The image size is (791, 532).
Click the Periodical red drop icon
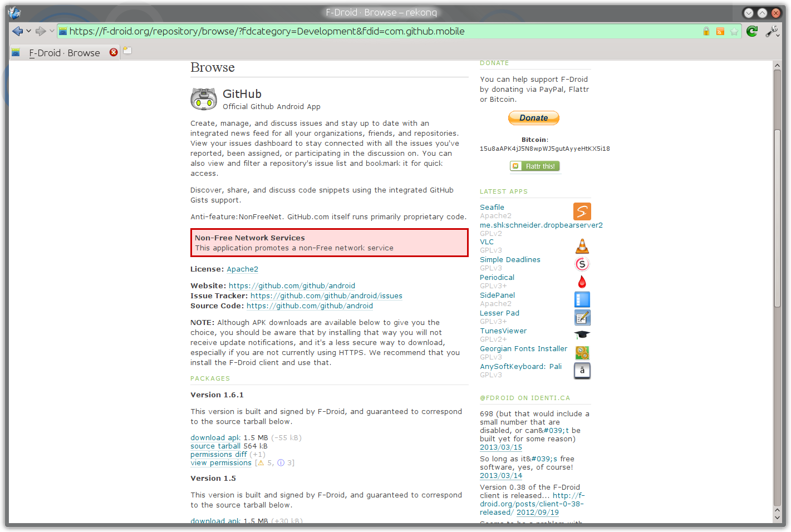[582, 282]
